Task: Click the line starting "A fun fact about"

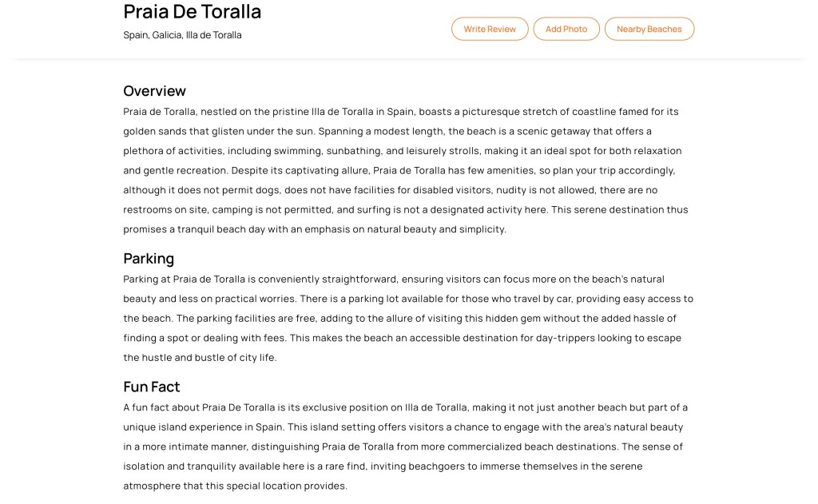Action: click(x=405, y=407)
